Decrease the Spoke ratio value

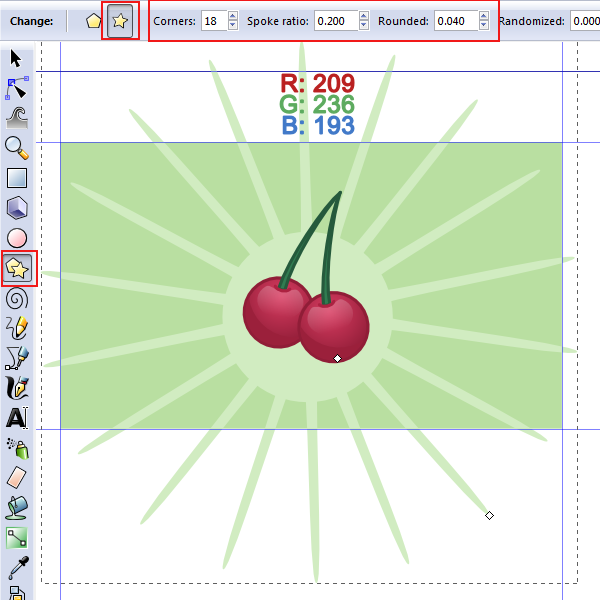(x=364, y=25)
